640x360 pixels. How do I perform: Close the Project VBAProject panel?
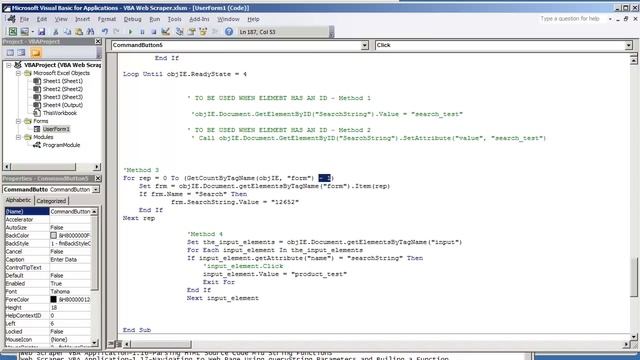(98, 41)
